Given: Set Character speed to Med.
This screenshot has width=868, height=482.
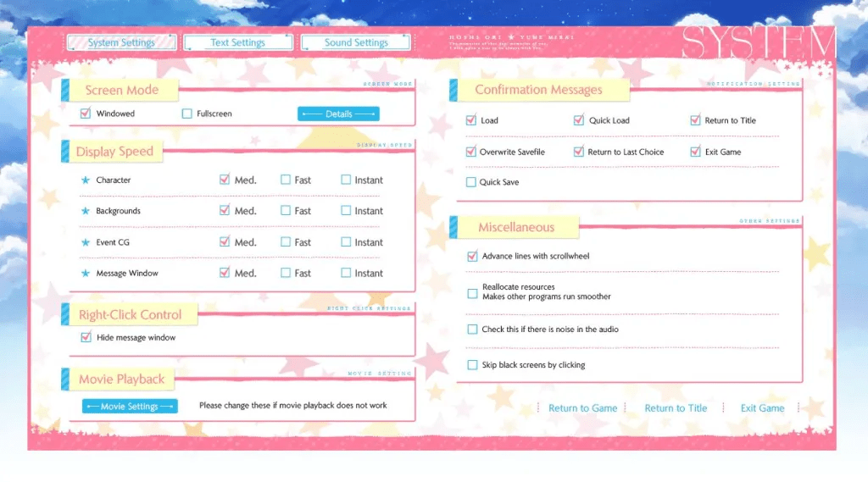Looking at the screenshot, I should pos(224,180).
